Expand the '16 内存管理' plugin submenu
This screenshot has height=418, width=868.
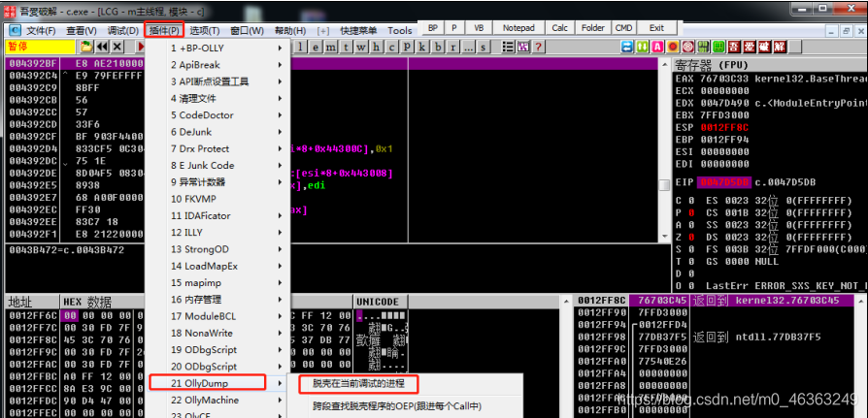(x=217, y=299)
